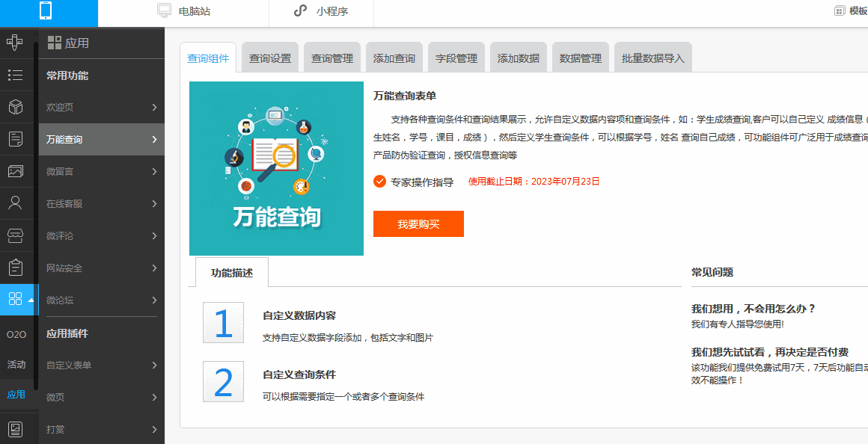868x444 pixels.
Task: Expand the 万能查询 menu chevron
Action: (154, 139)
